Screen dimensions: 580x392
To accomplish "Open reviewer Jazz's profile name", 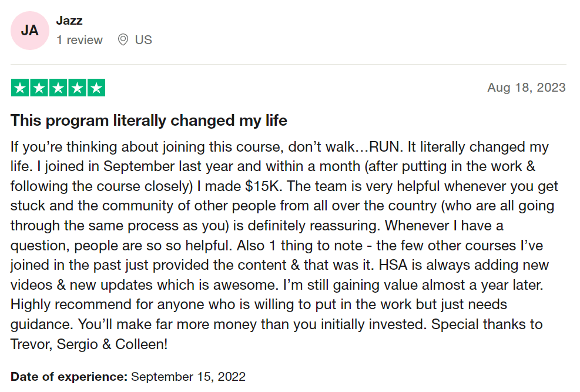I will coord(69,21).
